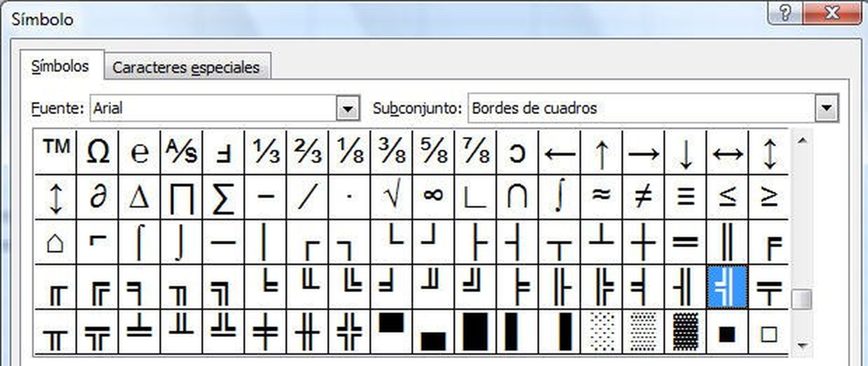Select the white square □ symbol
The height and width of the screenshot is (366, 868).
tap(769, 332)
